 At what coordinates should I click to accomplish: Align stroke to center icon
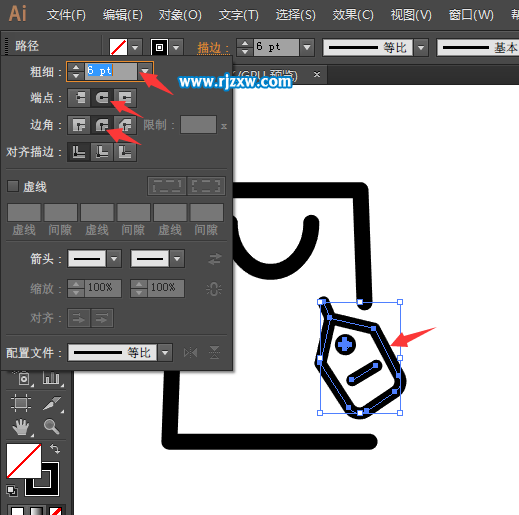[79, 152]
